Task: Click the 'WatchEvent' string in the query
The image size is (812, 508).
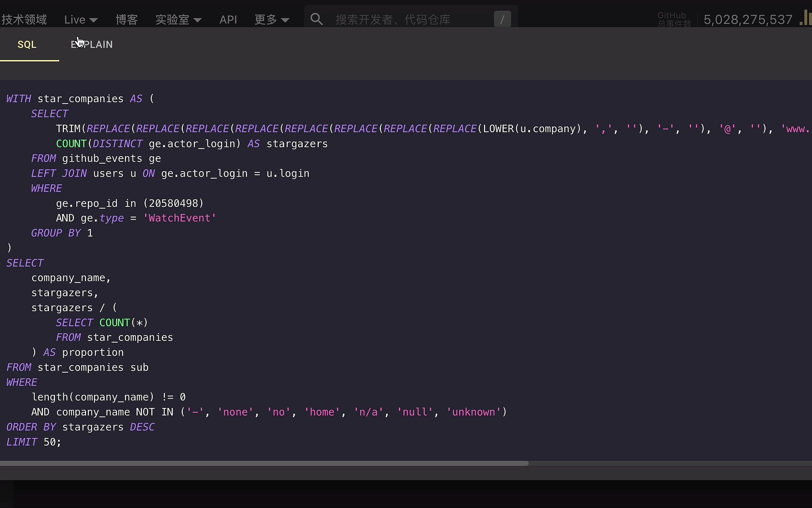Action: click(180, 218)
